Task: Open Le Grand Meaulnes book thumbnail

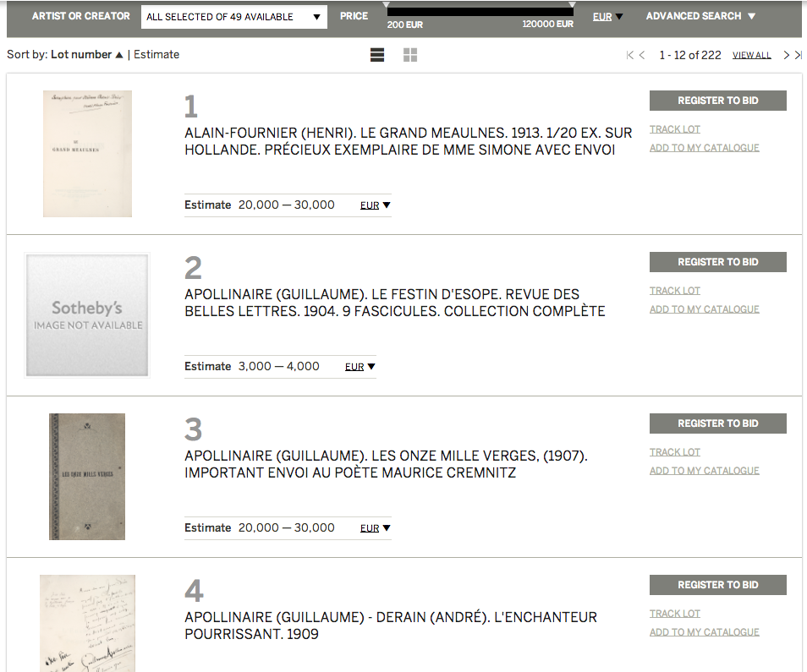Action: pos(87,154)
